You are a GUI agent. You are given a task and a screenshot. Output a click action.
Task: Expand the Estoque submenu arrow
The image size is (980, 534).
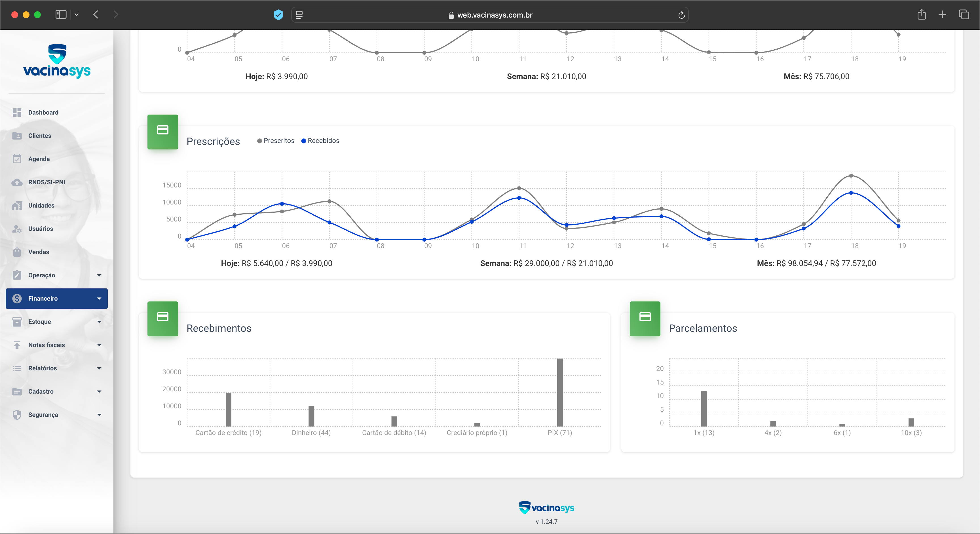pos(99,322)
